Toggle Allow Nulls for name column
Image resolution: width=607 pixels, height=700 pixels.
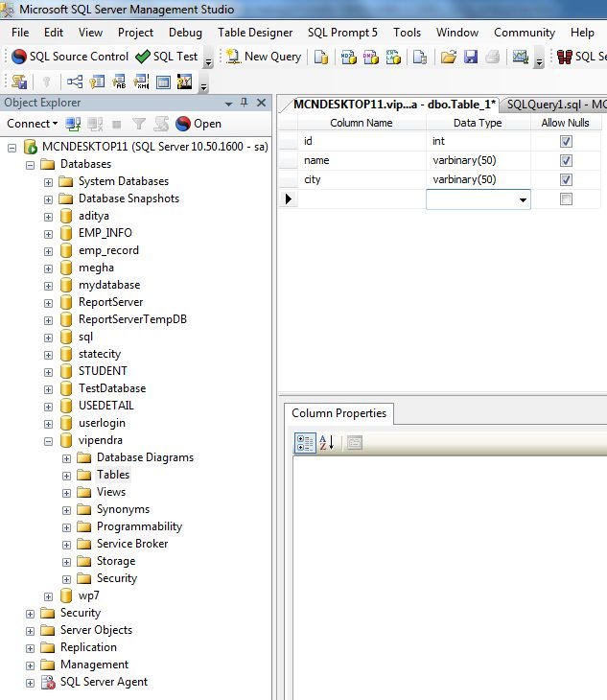pos(566,161)
